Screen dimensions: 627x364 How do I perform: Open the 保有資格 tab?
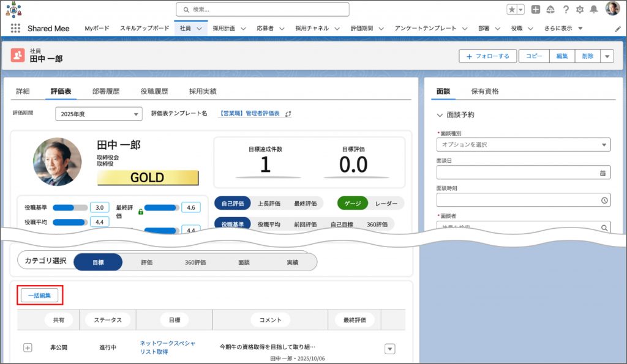pyautogui.click(x=484, y=91)
